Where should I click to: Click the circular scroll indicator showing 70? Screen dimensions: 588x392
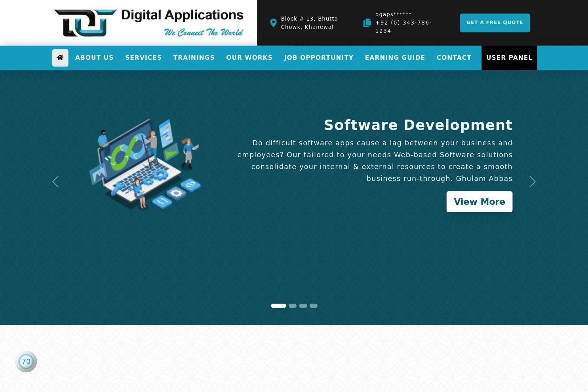pyautogui.click(x=26, y=361)
